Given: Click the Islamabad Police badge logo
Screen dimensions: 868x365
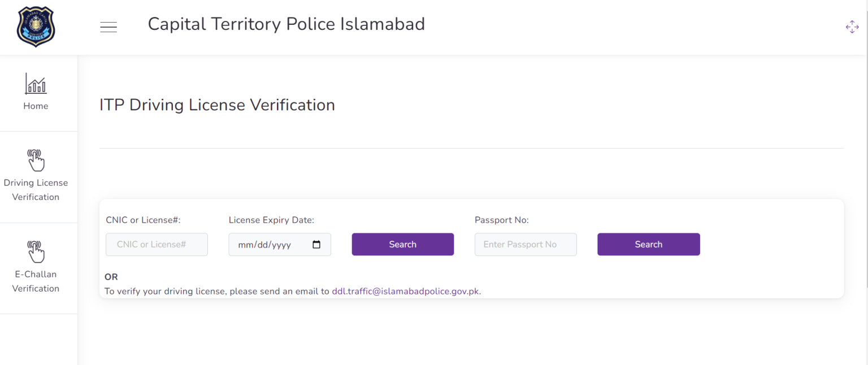Looking at the screenshot, I should (x=36, y=27).
